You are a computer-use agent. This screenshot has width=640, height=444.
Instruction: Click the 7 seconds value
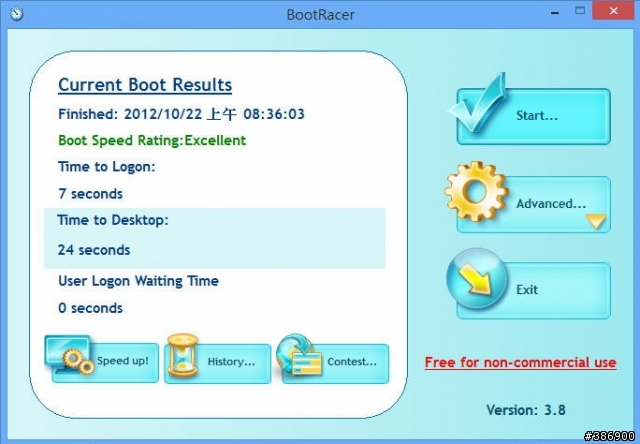pyautogui.click(x=90, y=193)
